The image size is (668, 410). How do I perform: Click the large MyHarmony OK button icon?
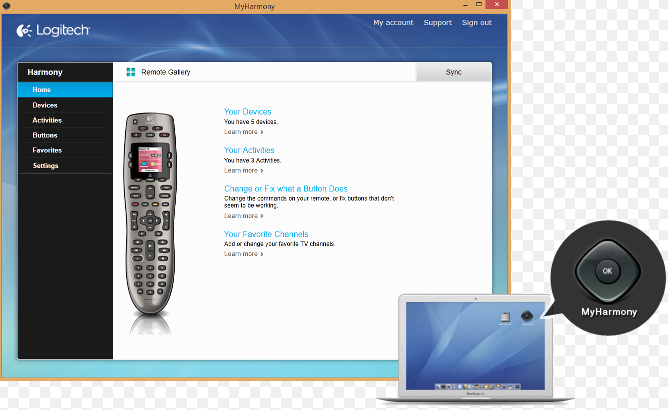pos(608,271)
